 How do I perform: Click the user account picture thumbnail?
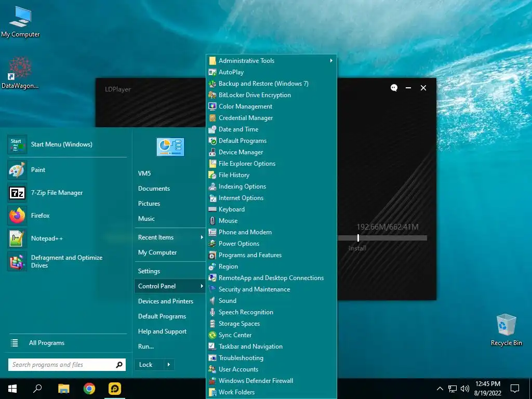pos(170,147)
